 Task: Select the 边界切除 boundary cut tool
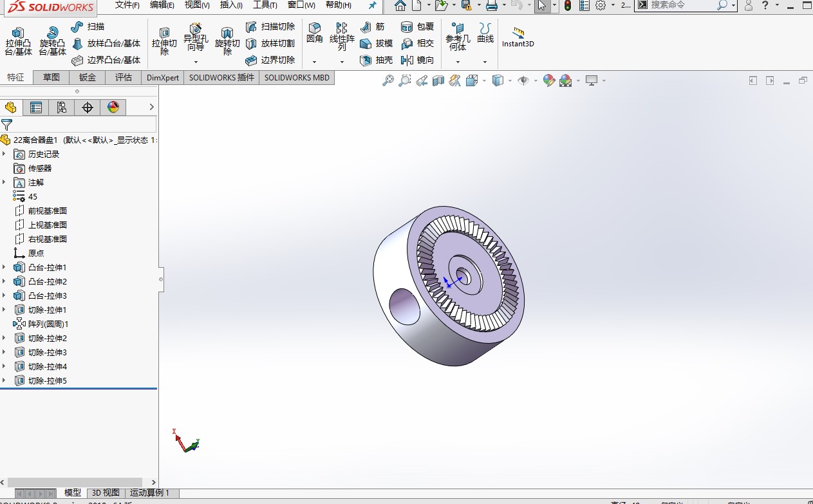pos(270,60)
